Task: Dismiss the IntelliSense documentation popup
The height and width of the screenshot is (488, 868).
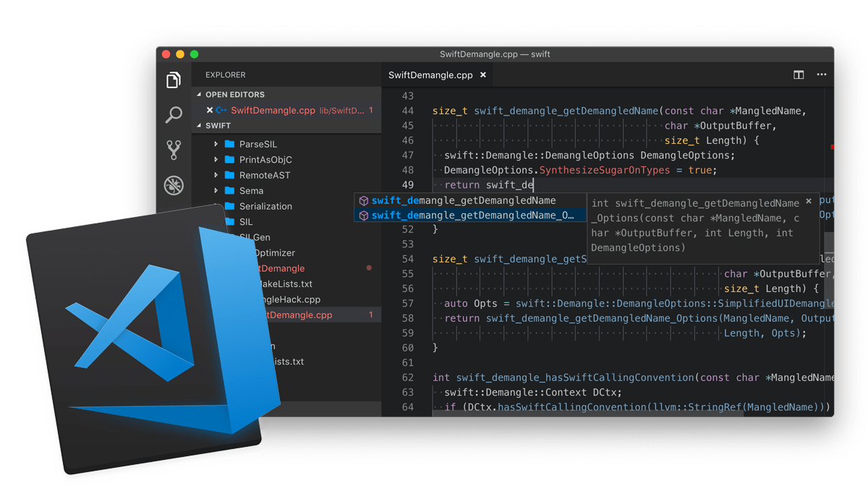Action: point(808,201)
